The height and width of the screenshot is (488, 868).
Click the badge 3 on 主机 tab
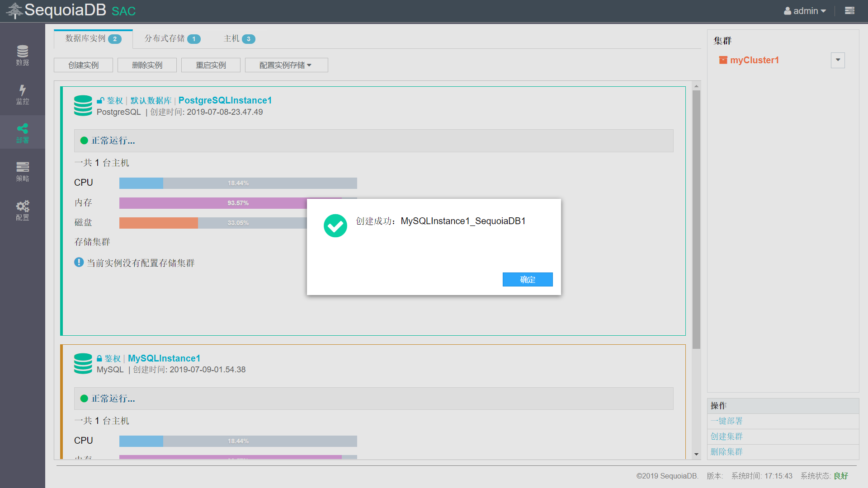click(x=249, y=39)
